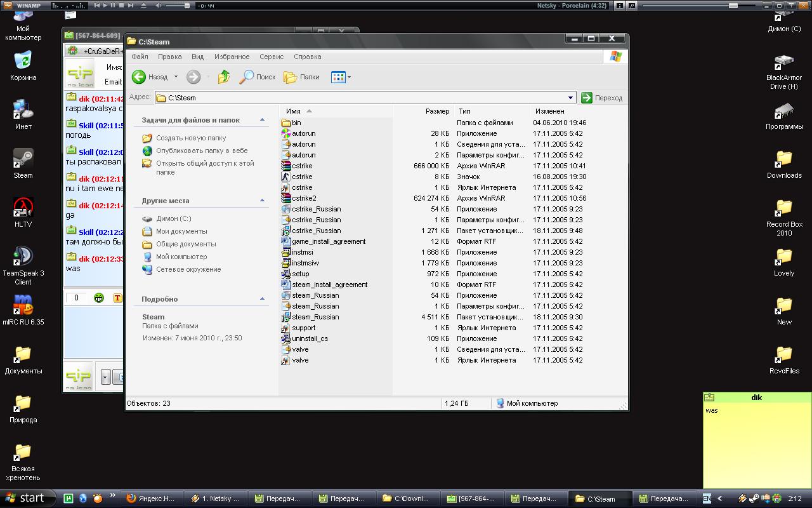Viewport: 812px width, 508px height.
Task: Open the HLTV desktop shortcut
Action: (23, 211)
